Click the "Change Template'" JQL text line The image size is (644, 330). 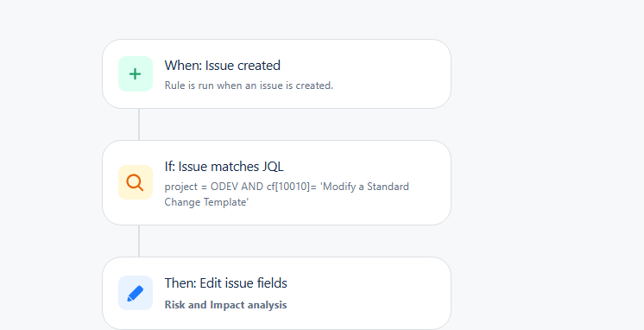(206, 202)
